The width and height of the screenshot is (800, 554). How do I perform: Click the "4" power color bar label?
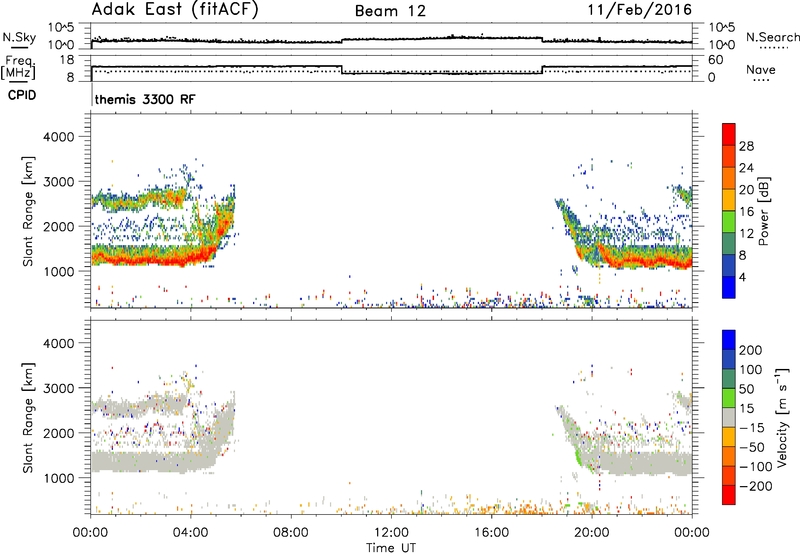click(742, 277)
